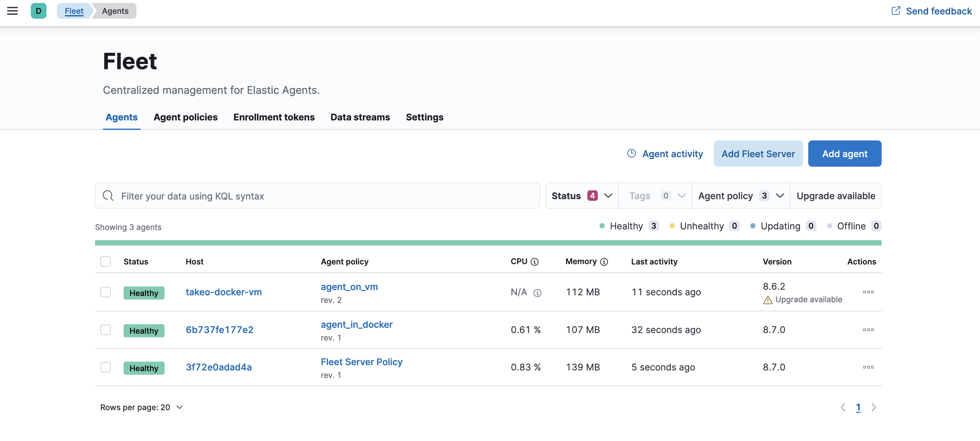Click the Add agent button
This screenshot has width=980, height=441.
[844, 154]
